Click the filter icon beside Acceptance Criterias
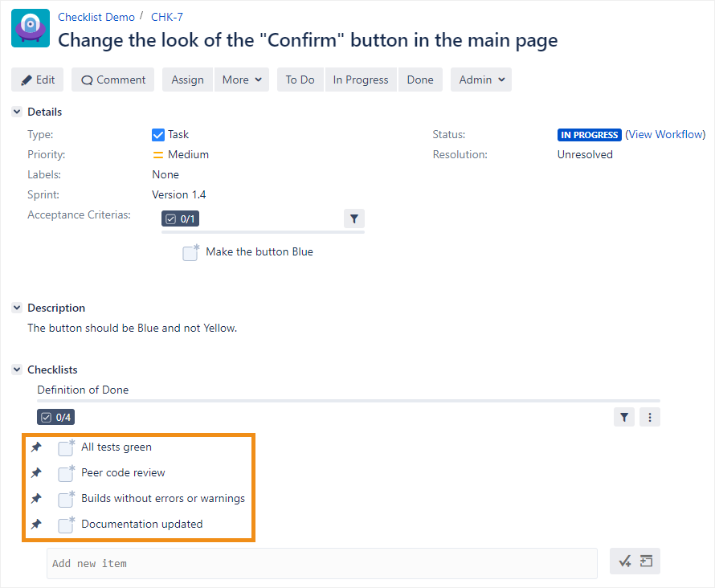Image resolution: width=715 pixels, height=588 pixels. (354, 218)
